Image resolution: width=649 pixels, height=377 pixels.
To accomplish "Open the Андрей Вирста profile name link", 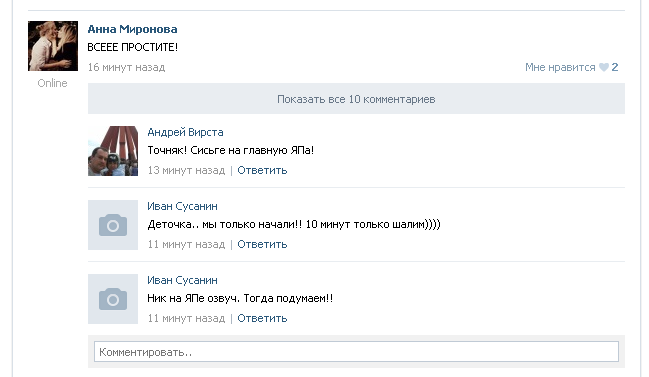I will 185,132.
